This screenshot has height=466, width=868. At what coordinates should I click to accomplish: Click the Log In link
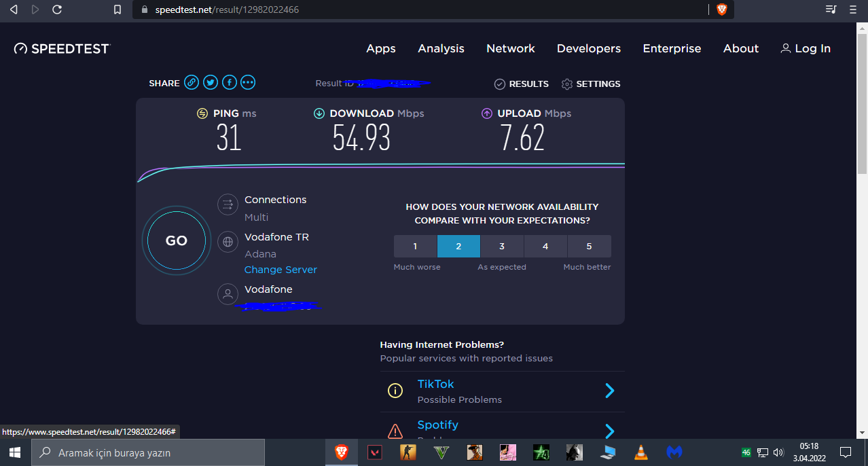(x=806, y=48)
